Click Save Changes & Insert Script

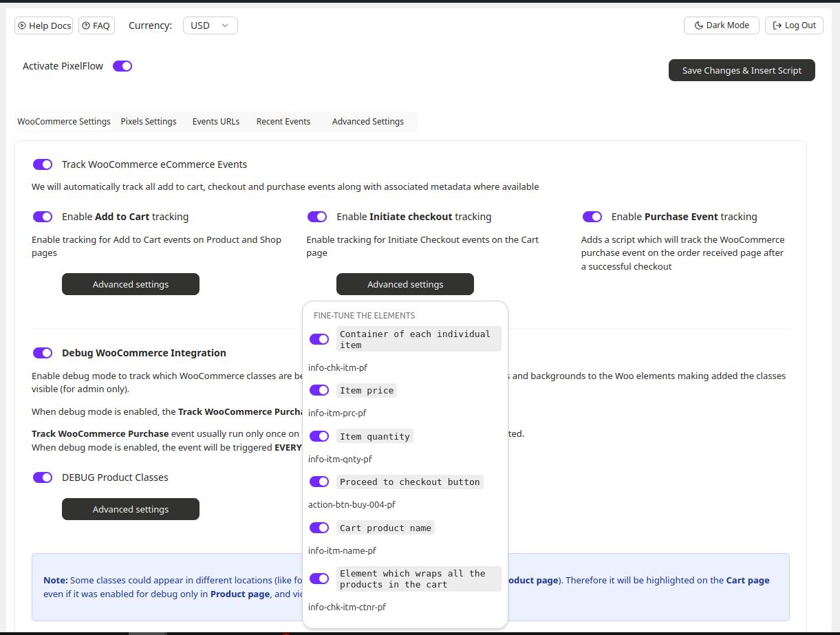(x=741, y=70)
